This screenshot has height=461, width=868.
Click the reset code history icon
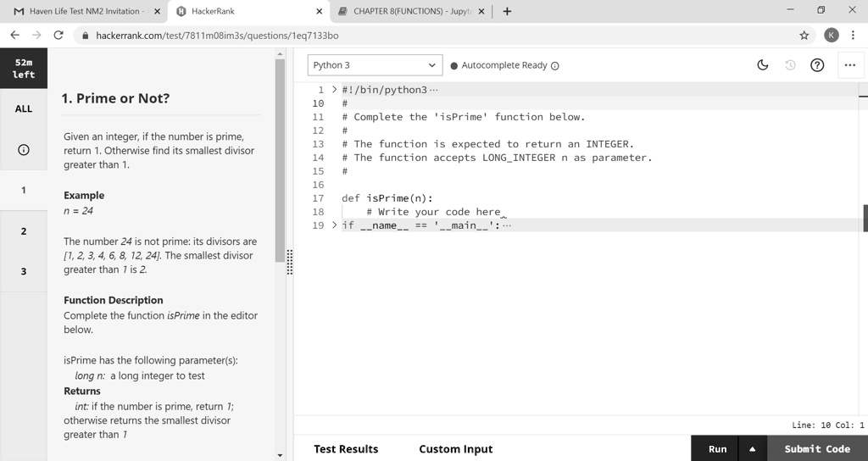791,65
